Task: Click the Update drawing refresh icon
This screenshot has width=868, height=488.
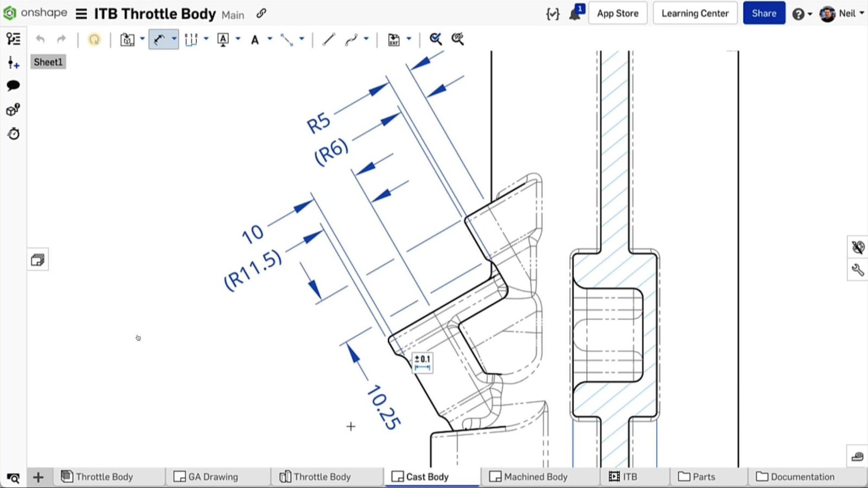Action: click(x=94, y=39)
